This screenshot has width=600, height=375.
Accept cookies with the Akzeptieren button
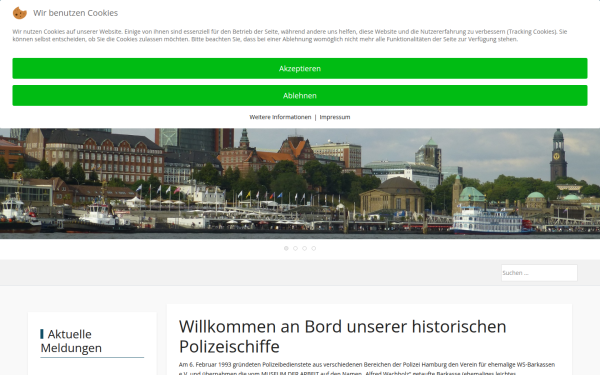coord(300,68)
